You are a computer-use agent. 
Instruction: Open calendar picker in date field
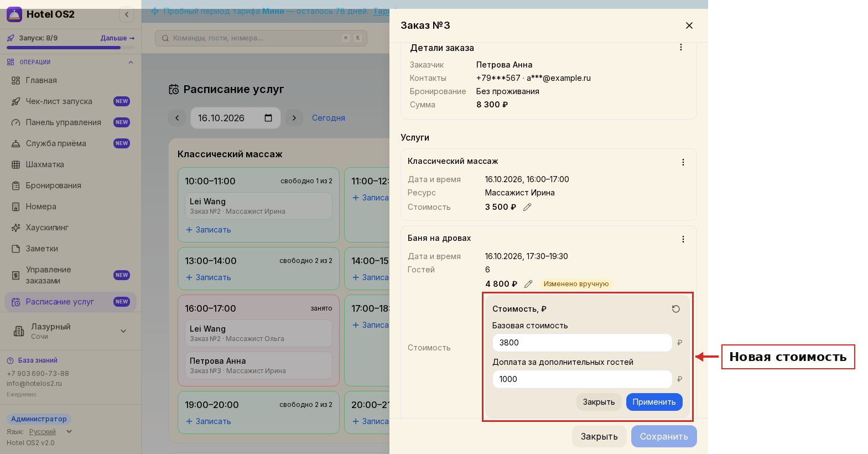[268, 118]
